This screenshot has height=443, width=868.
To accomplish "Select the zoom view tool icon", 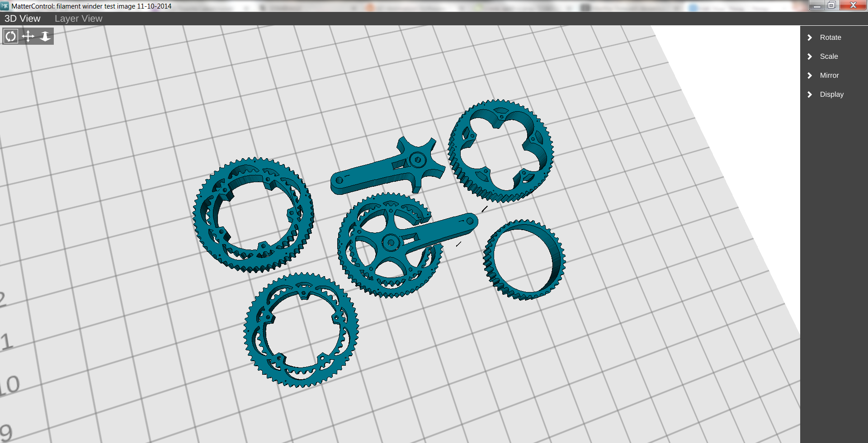I will 45,36.
